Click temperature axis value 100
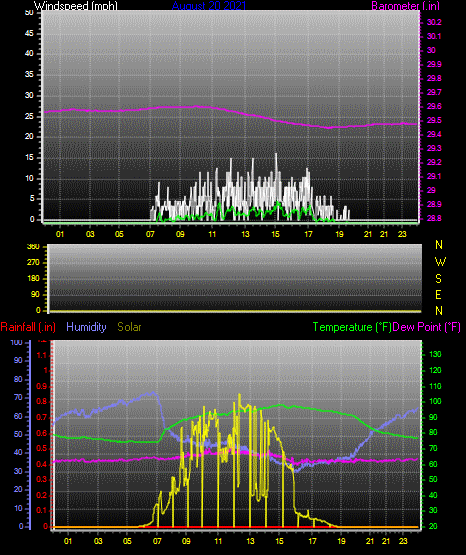 pos(435,401)
